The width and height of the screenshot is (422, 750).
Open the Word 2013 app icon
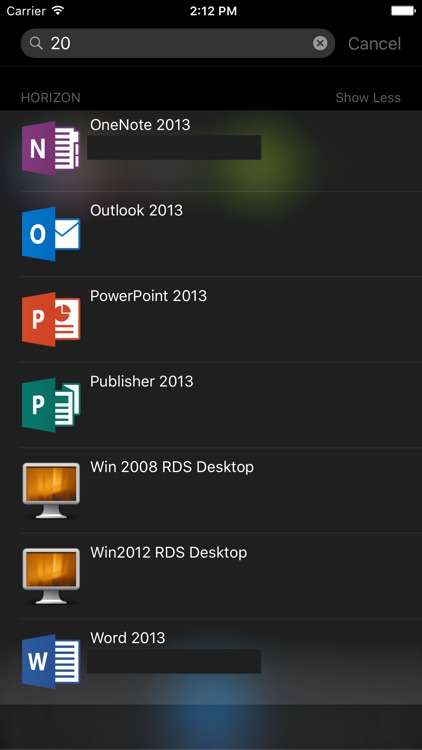[51, 662]
